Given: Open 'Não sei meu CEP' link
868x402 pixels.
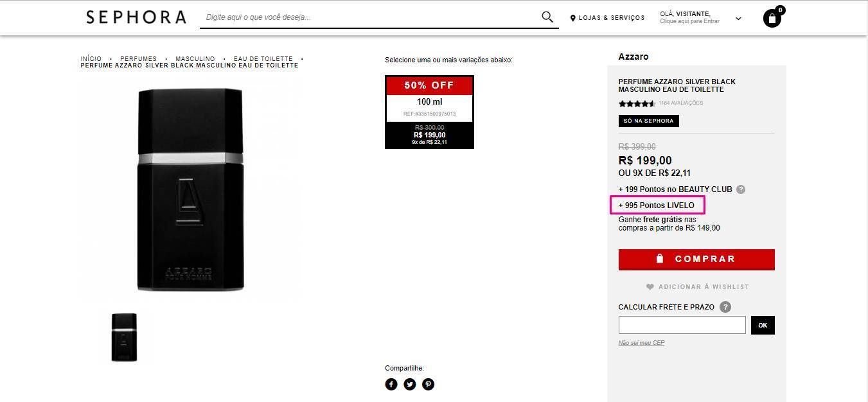Looking at the screenshot, I should click(x=641, y=343).
